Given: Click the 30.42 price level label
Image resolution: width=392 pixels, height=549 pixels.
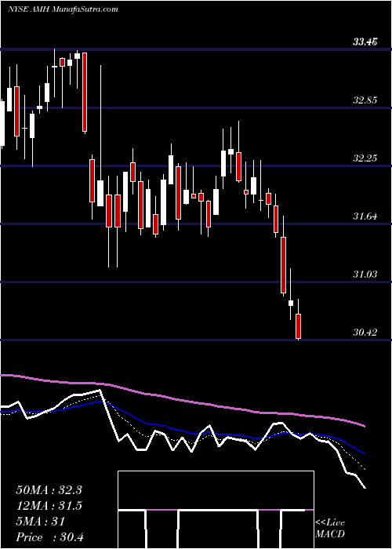Looking at the screenshot, I should [365, 333].
